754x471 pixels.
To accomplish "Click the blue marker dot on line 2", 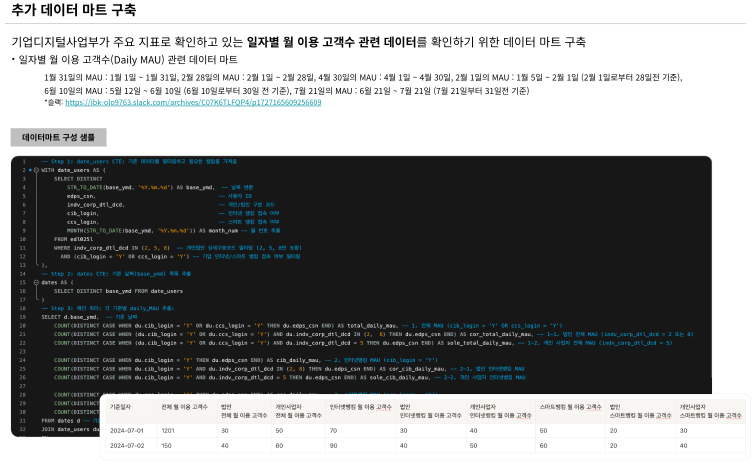I will [x=30, y=170].
